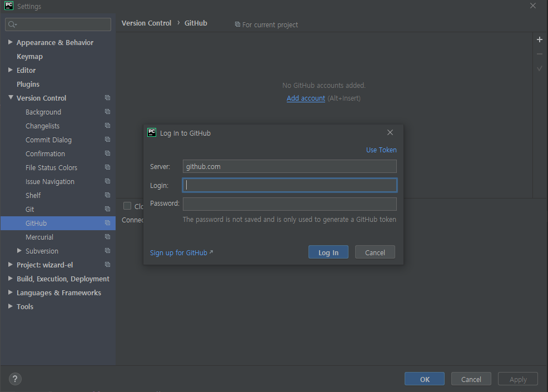The height and width of the screenshot is (392, 548).
Task: Click project-level icon in Shelf row
Action: (x=108, y=195)
